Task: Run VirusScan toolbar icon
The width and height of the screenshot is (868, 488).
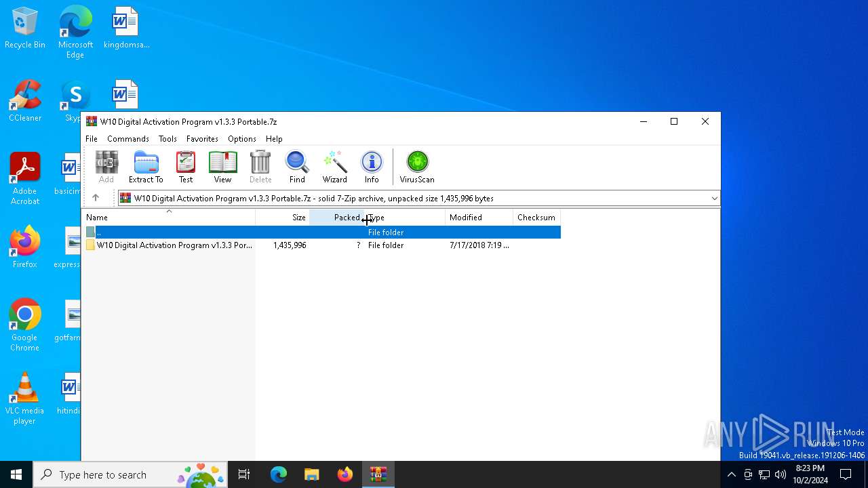Action: (x=417, y=167)
